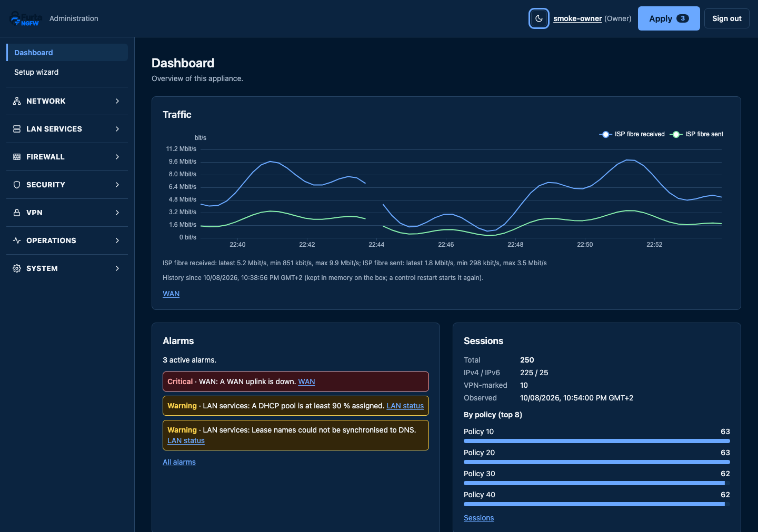The width and height of the screenshot is (758, 532).
Task: Open LAN status link in DNS lease warning
Action: (x=186, y=440)
